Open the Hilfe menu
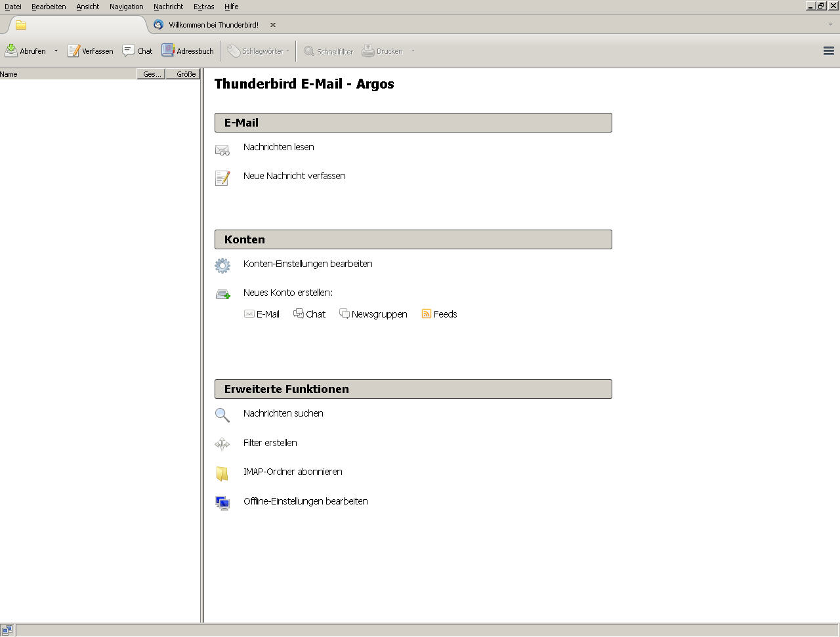This screenshot has height=637, width=840. point(232,7)
